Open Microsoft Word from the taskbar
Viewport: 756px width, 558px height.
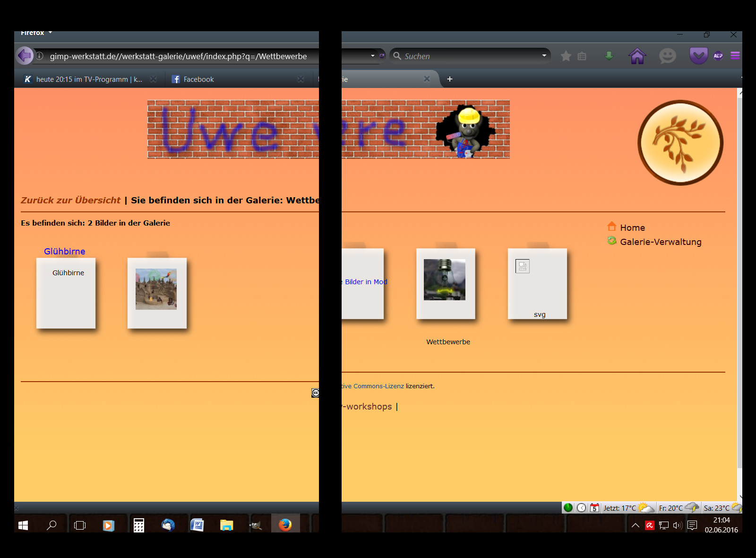[197, 525]
